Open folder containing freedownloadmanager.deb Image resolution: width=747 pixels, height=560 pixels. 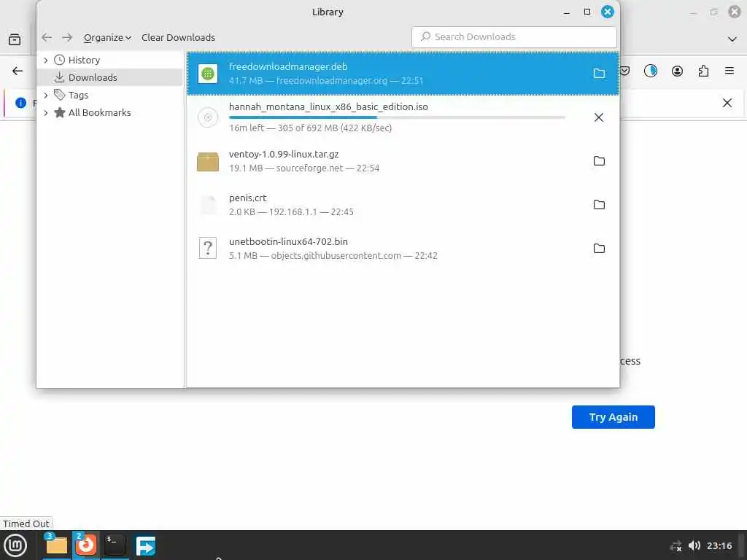point(599,74)
